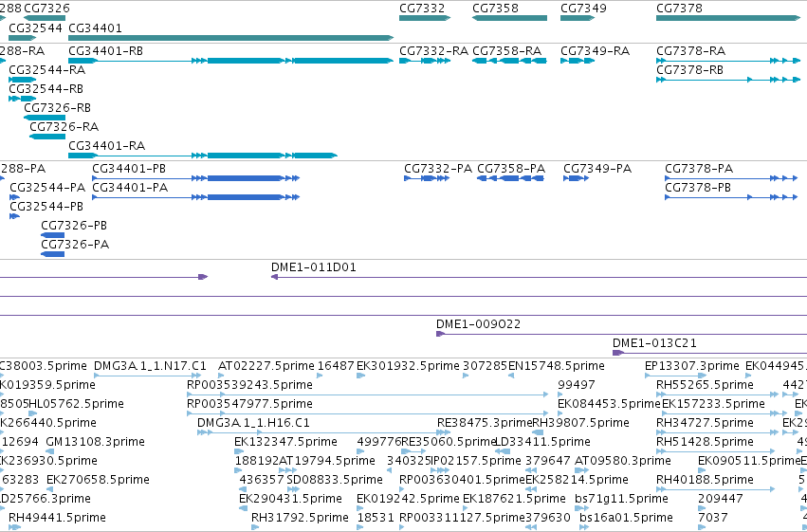807x532 pixels.
Task: Select the CG32544-PB protein label
Action: coord(46,207)
